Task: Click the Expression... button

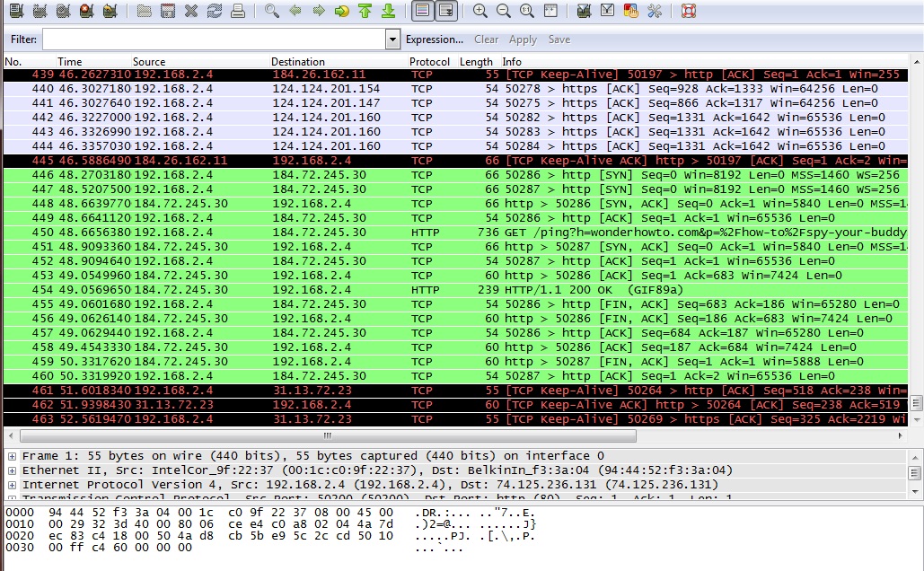Action: click(435, 40)
